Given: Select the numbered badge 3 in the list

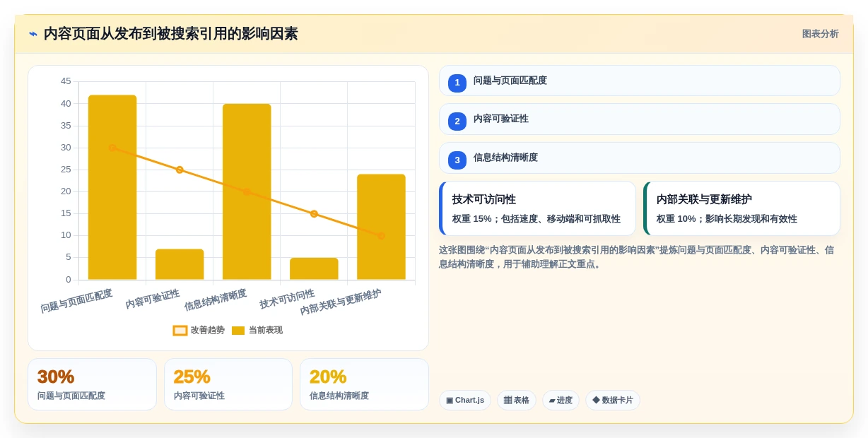Looking at the screenshot, I should 457,160.
